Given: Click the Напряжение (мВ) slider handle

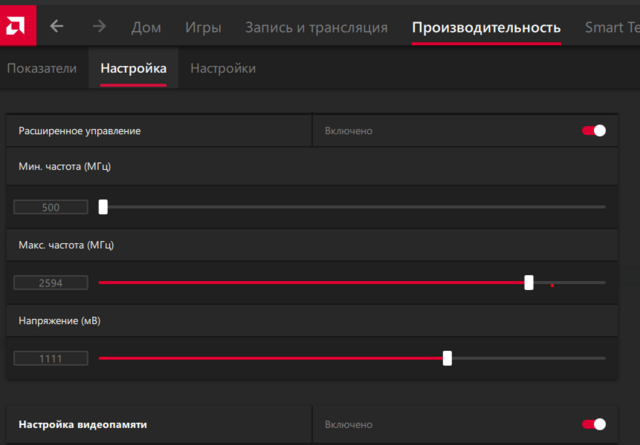Looking at the screenshot, I should click(447, 358).
